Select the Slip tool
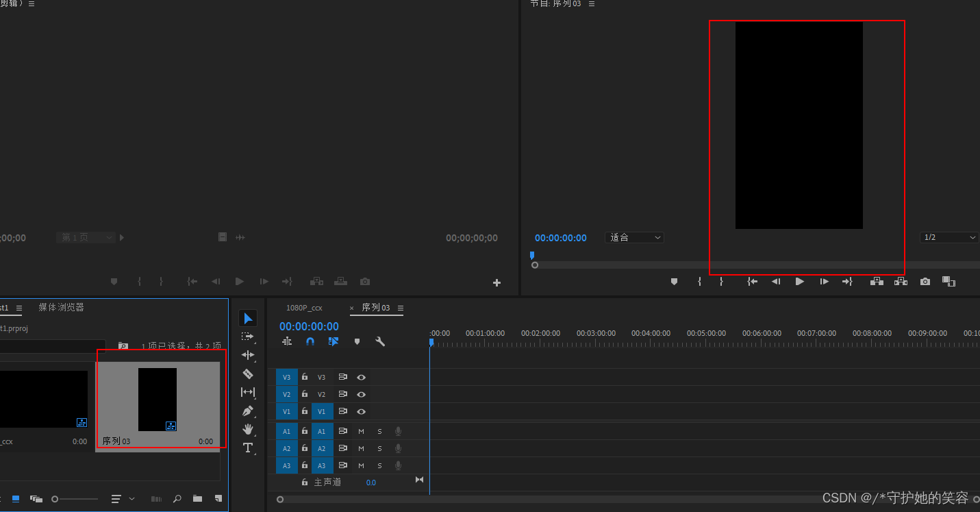The width and height of the screenshot is (980, 512). tap(248, 392)
